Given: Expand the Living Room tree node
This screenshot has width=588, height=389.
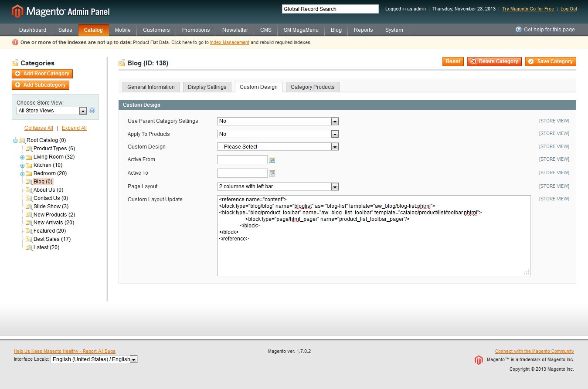Looking at the screenshot, I should pyautogui.click(x=22, y=157).
